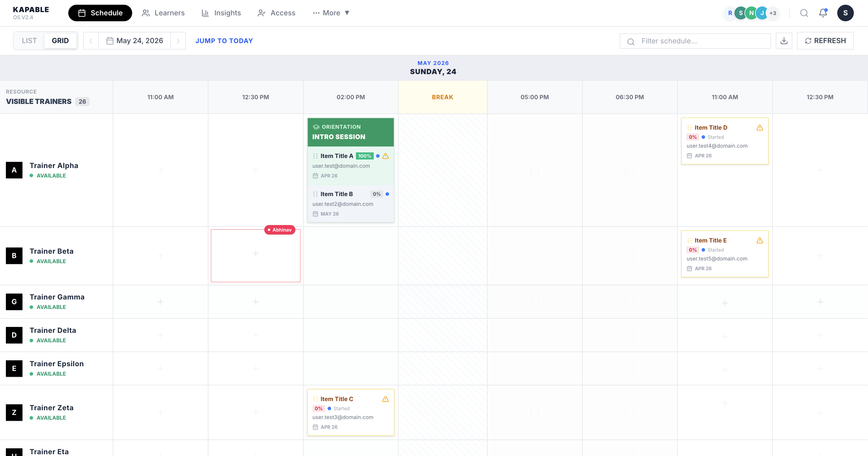Image resolution: width=868 pixels, height=456 pixels.
Task: Click the REFRESH button
Action: point(825,41)
